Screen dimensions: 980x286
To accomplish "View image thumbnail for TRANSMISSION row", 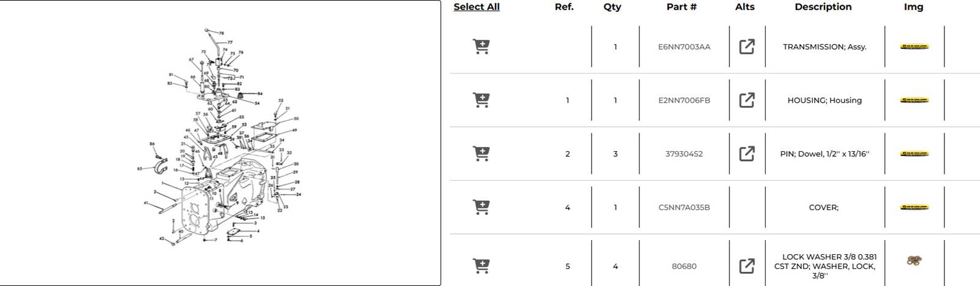I will point(914,47).
